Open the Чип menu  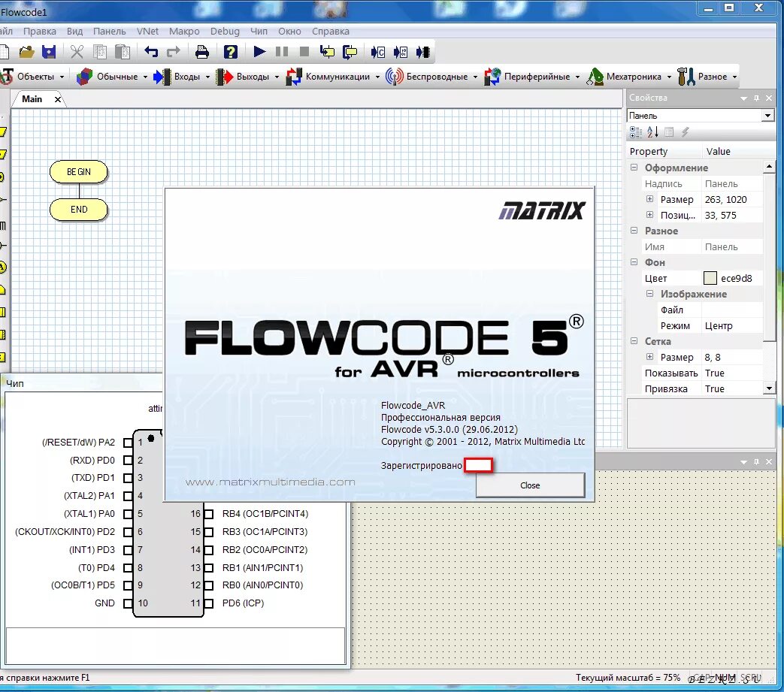pos(259,31)
